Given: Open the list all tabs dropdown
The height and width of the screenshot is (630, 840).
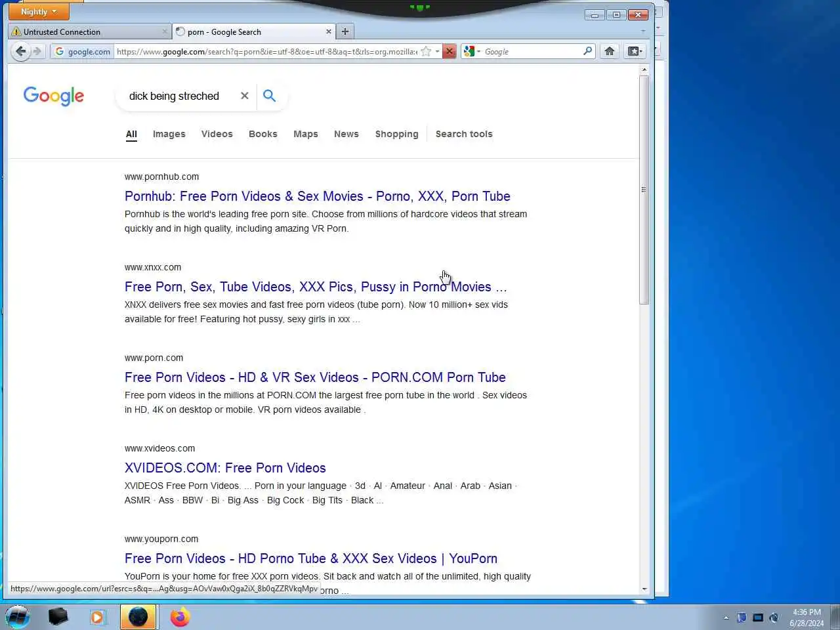Looking at the screenshot, I should click(x=643, y=31).
